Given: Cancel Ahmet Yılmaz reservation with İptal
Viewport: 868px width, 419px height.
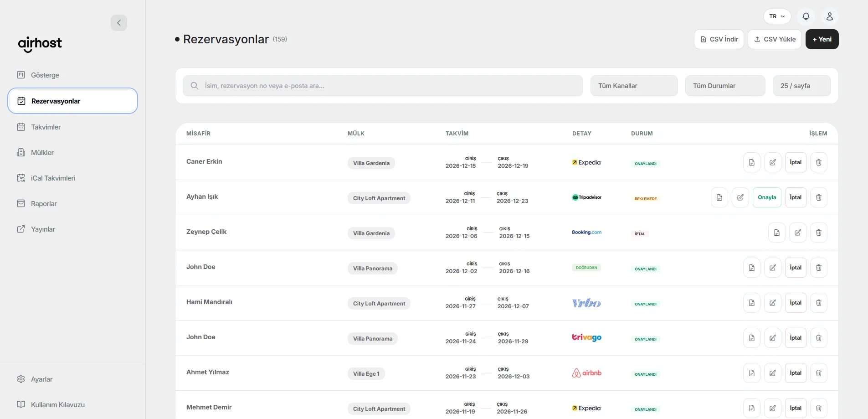Looking at the screenshot, I should [796, 373].
